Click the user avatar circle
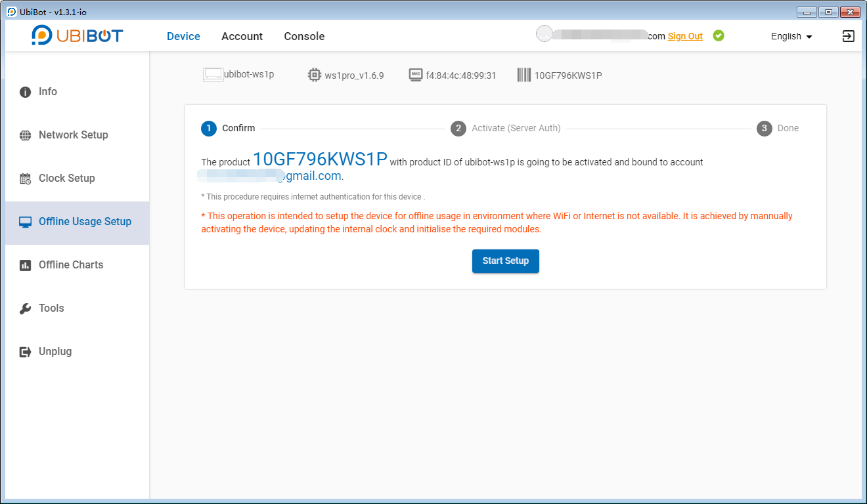The height and width of the screenshot is (504, 867). pyautogui.click(x=544, y=33)
